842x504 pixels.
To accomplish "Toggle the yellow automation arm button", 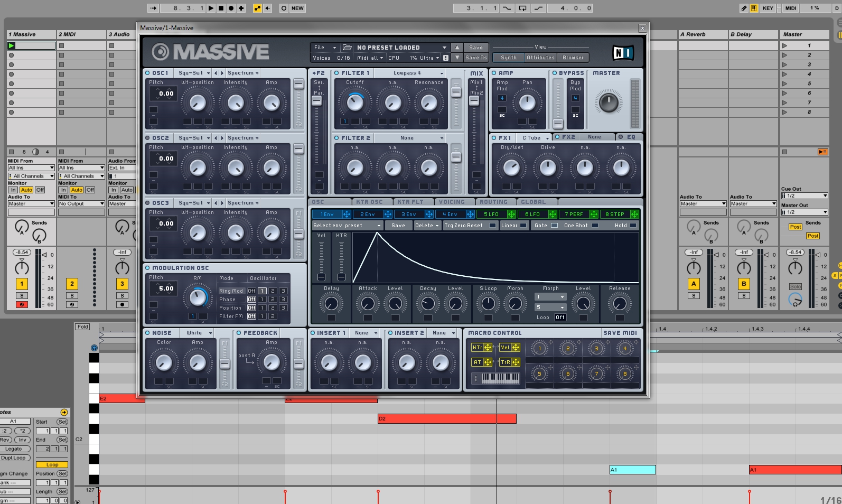I will [257, 8].
